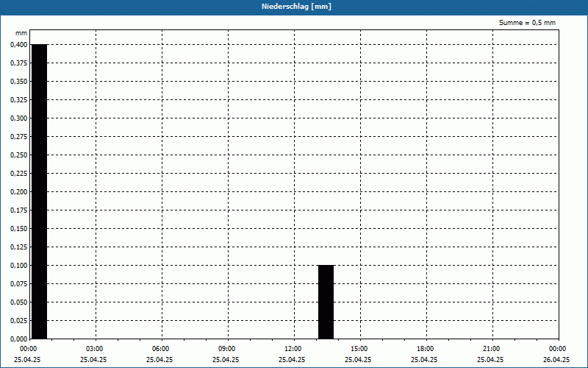Click the y-axis value 0,300
Screen dimensions: 588x368
point(19,118)
